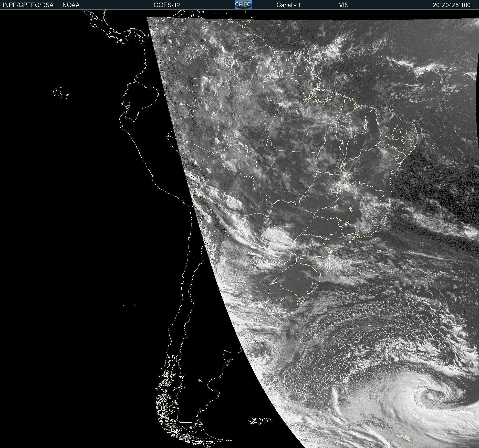
Task: Click the Canal - 1 channel label
Action: click(289, 5)
